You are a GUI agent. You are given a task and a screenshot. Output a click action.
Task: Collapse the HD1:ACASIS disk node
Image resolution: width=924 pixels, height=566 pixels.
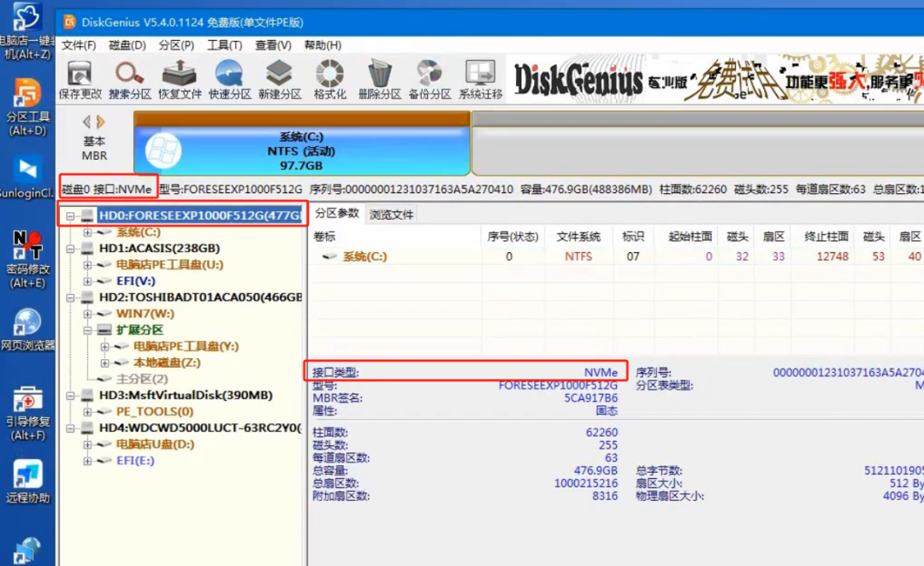point(70,249)
